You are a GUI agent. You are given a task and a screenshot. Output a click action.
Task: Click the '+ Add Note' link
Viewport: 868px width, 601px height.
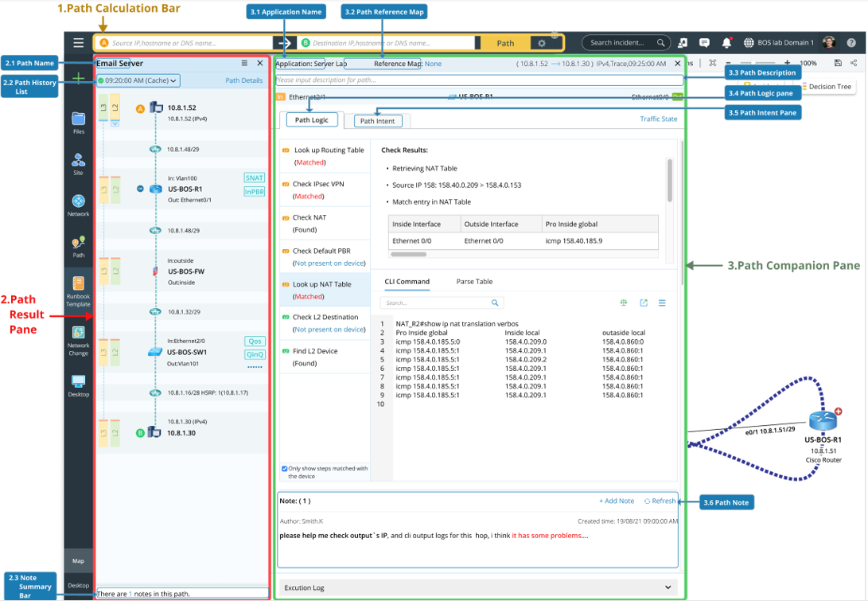[x=616, y=501]
